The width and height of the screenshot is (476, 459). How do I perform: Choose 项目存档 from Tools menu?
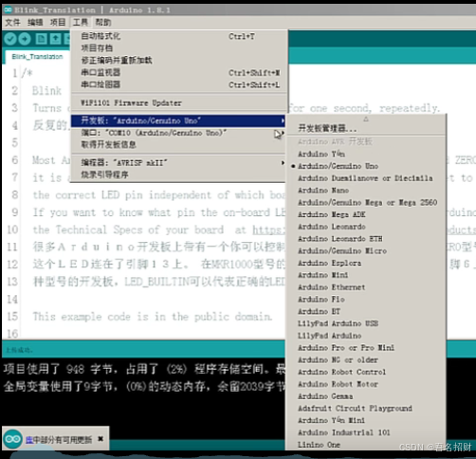pyautogui.click(x=179, y=48)
